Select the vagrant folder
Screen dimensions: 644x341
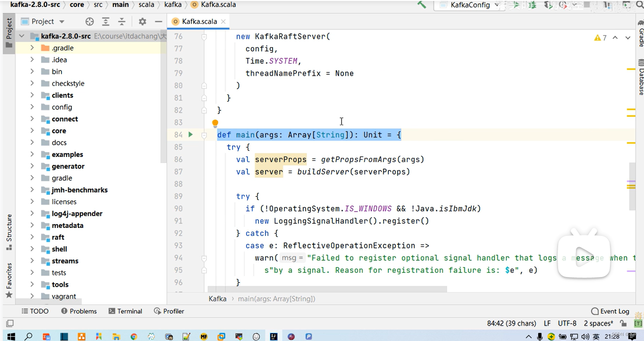coord(64,296)
